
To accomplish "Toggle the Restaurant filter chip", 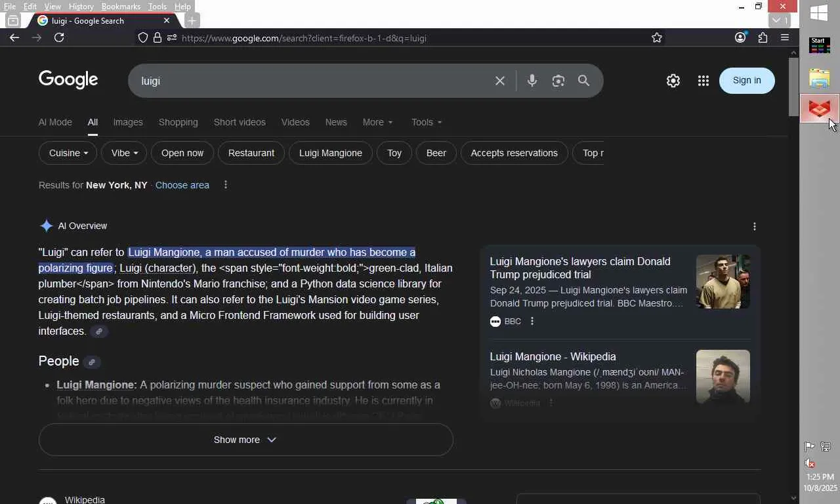I will 251,153.
